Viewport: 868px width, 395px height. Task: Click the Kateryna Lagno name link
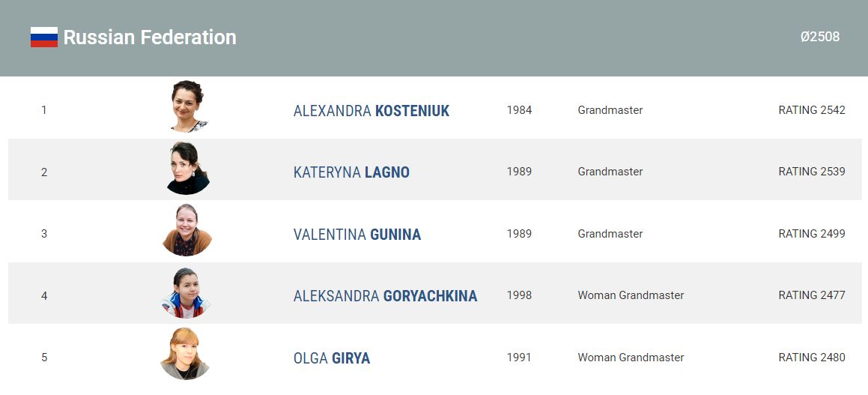[351, 172]
